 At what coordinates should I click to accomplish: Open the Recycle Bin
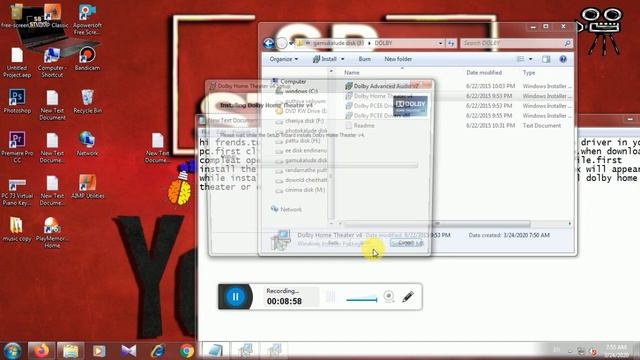click(87, 102)
